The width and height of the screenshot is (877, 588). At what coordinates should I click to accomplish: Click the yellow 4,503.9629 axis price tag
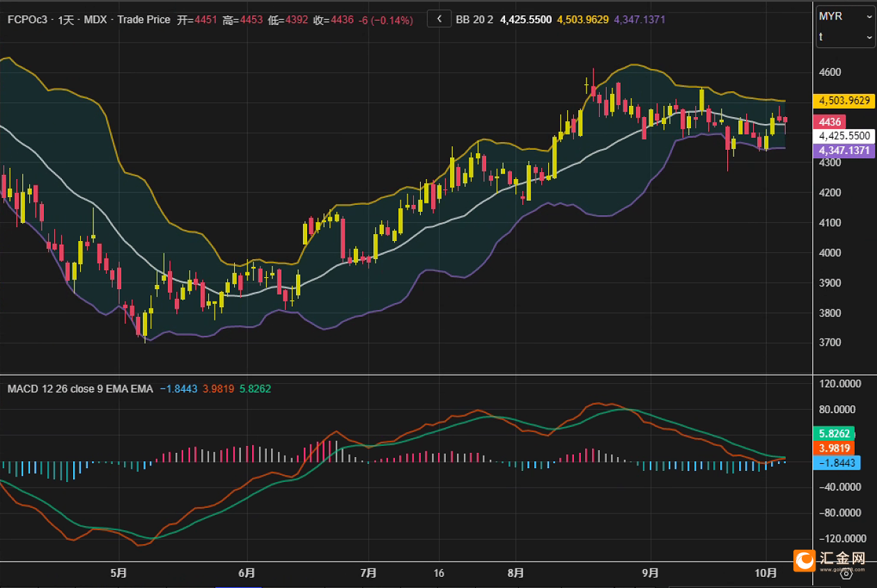tap(844, 101)
